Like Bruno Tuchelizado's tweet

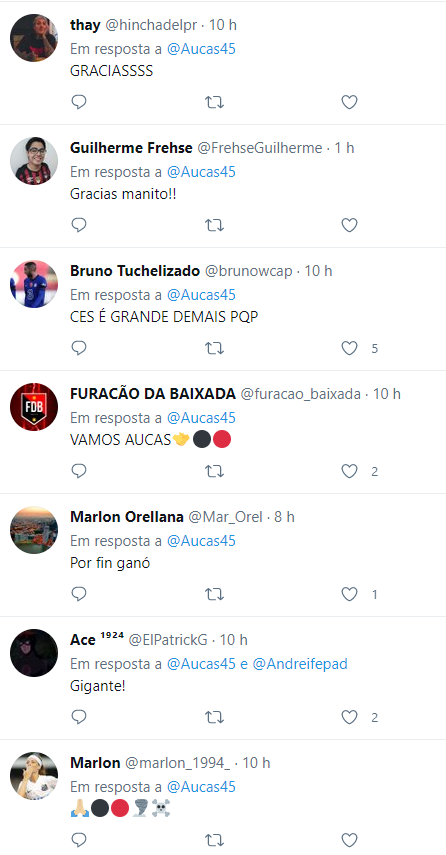click(349, 348)
